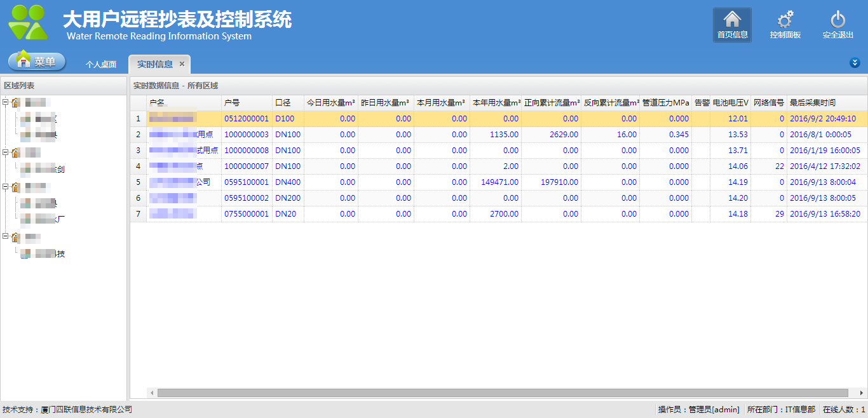Sort by 本月用水量m³ column header
Viewport: 868px width, 418px height.
click(x=442, y=103)
